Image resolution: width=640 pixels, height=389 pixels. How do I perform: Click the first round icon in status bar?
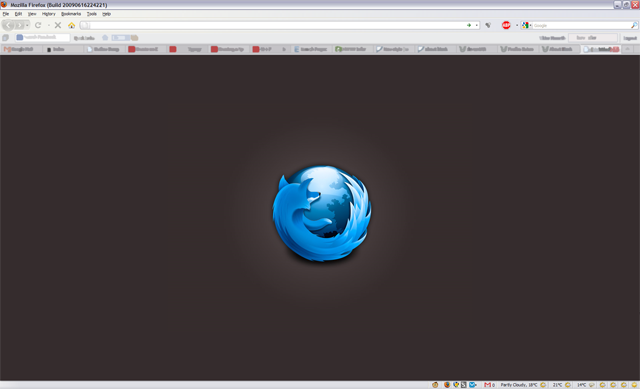[435, 385]
